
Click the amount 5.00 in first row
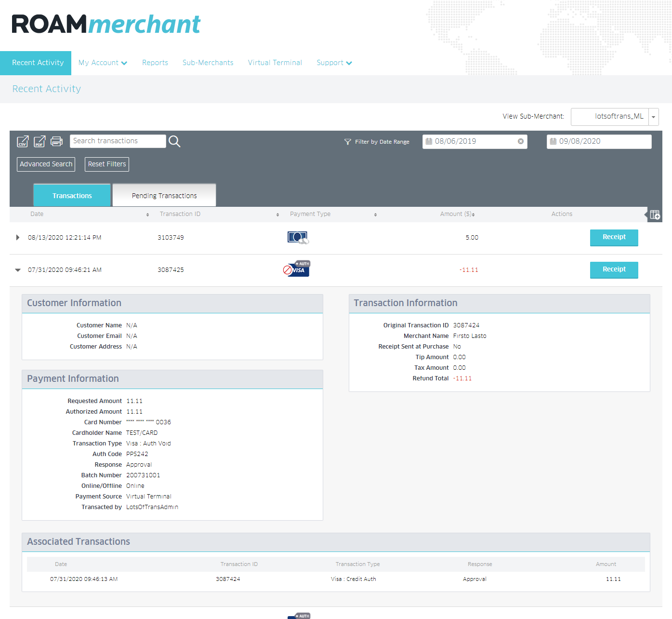click(472, 238)
